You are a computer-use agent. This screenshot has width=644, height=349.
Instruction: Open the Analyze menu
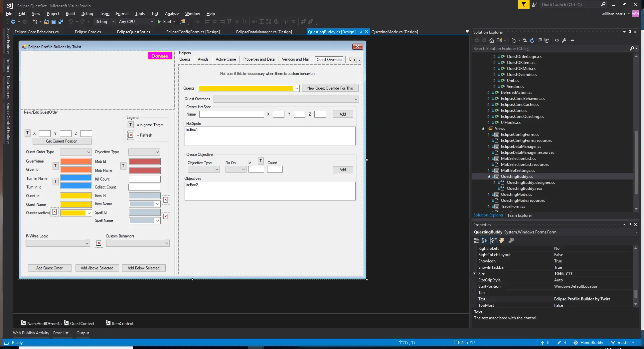click(x=172, y=14)
